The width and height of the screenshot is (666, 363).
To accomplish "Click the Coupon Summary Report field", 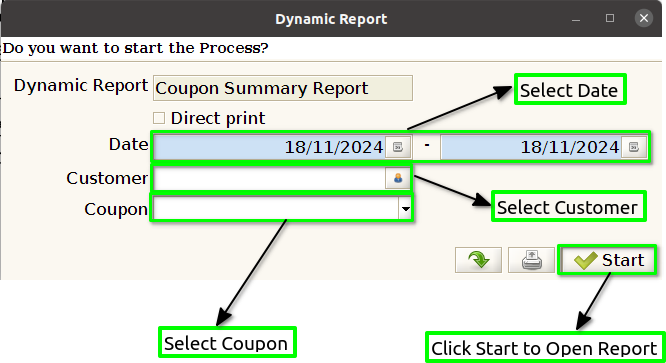I will click(x=283, y=88).
